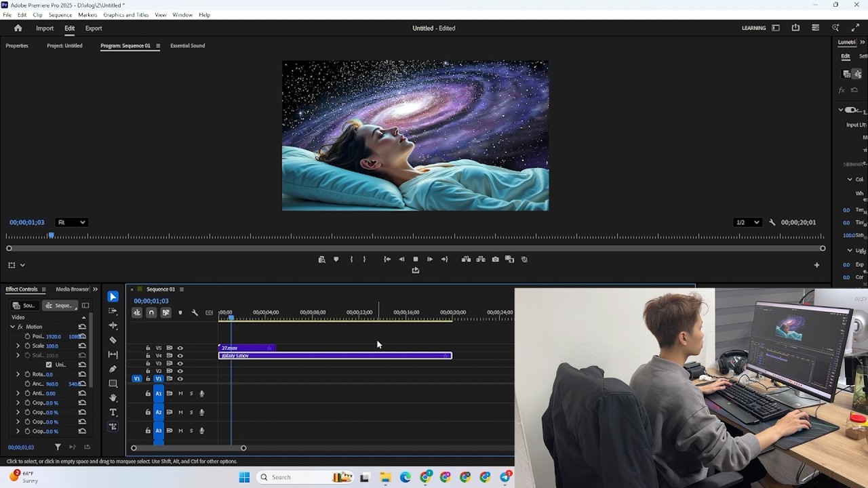Screen dimensions: 868x488
Task: Step back one frame
Action: click(401, 259)
